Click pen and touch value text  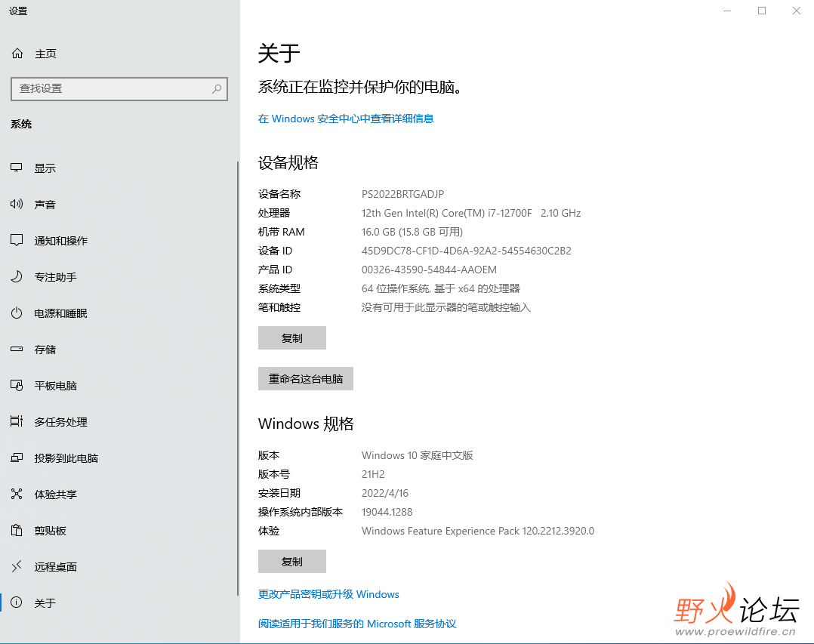tap(446, 308)
